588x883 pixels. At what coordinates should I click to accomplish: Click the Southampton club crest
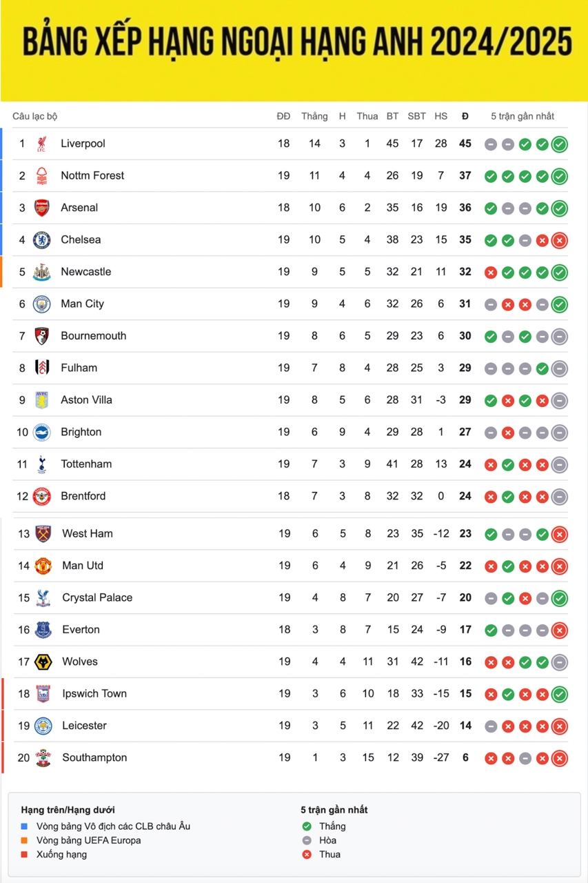(43, 757)
